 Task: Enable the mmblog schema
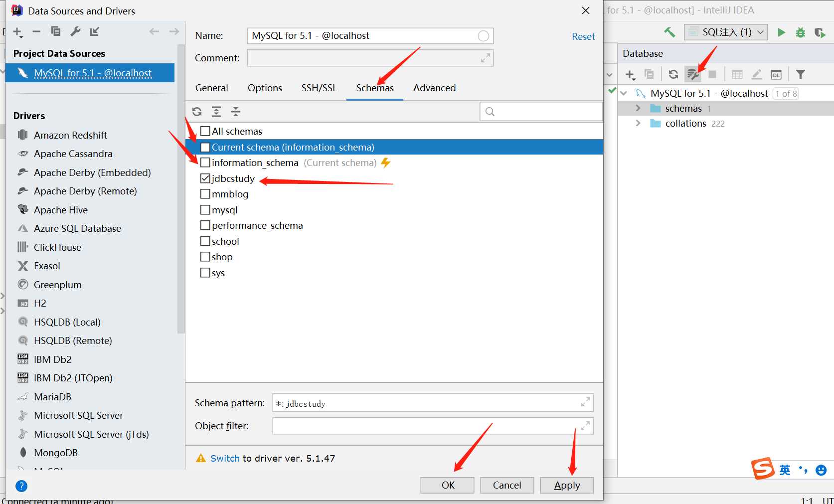pos(205,194)
